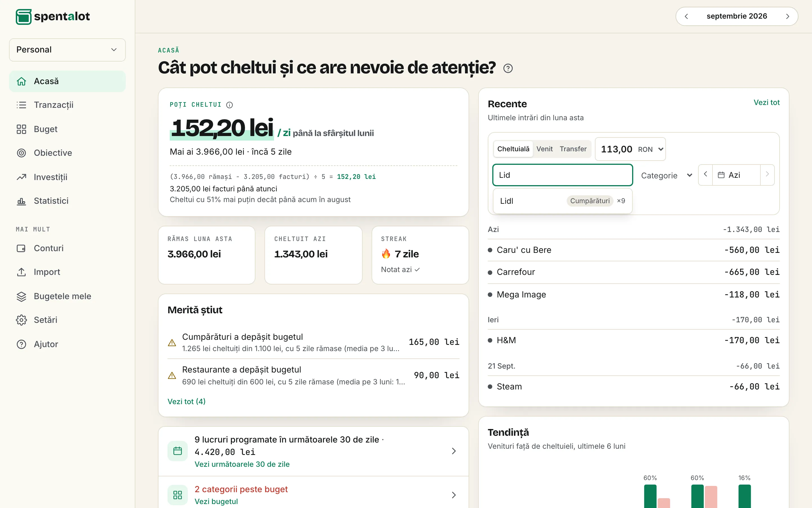
Task: Click Vezi tot (4) link
Action: tap(187, 402)
